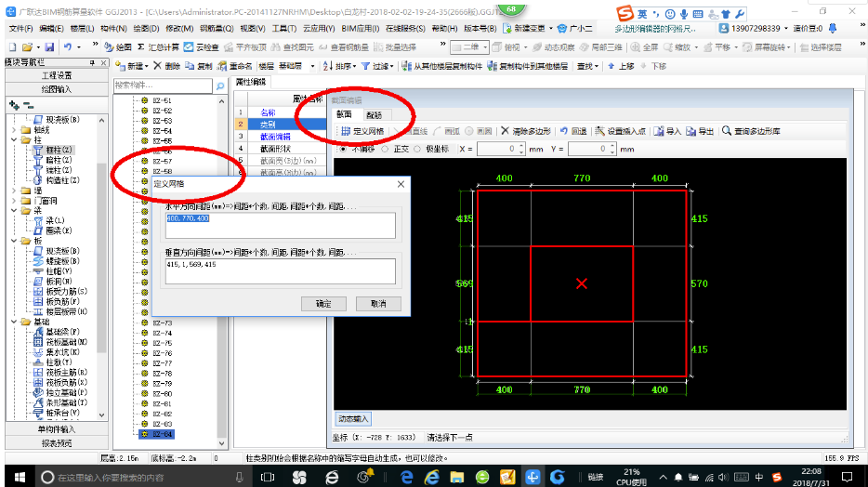The width and height of the screenshot is (868, 487).
Task: Select BZ-84 in the component list
Action: pos(163,434)
